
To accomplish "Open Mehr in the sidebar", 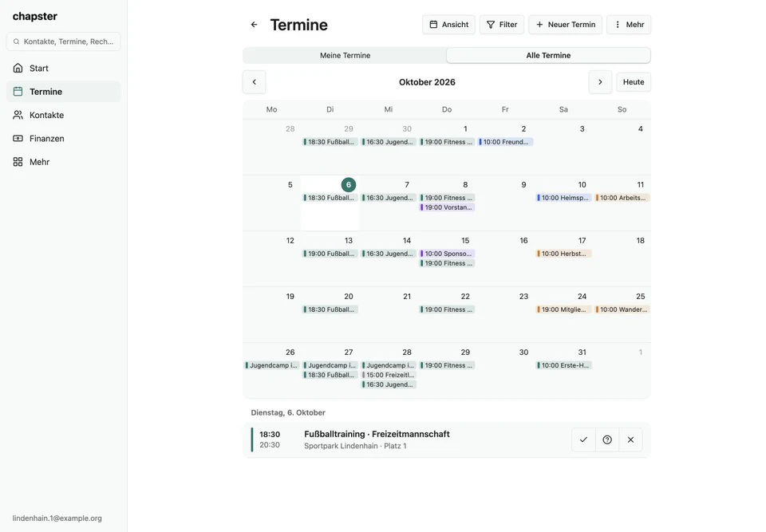I will tap(64, 162).
